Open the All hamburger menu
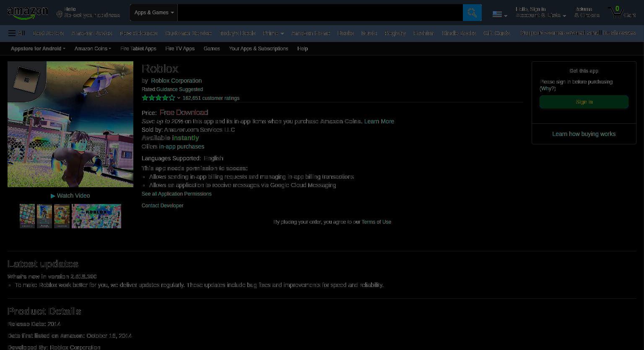 tap(17, 33)
